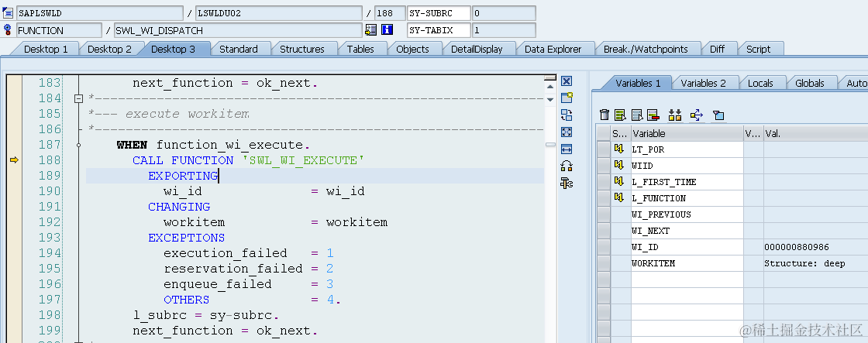
Task: Open the Script tab
Action: pyautogui.click(x=759, y=49)
